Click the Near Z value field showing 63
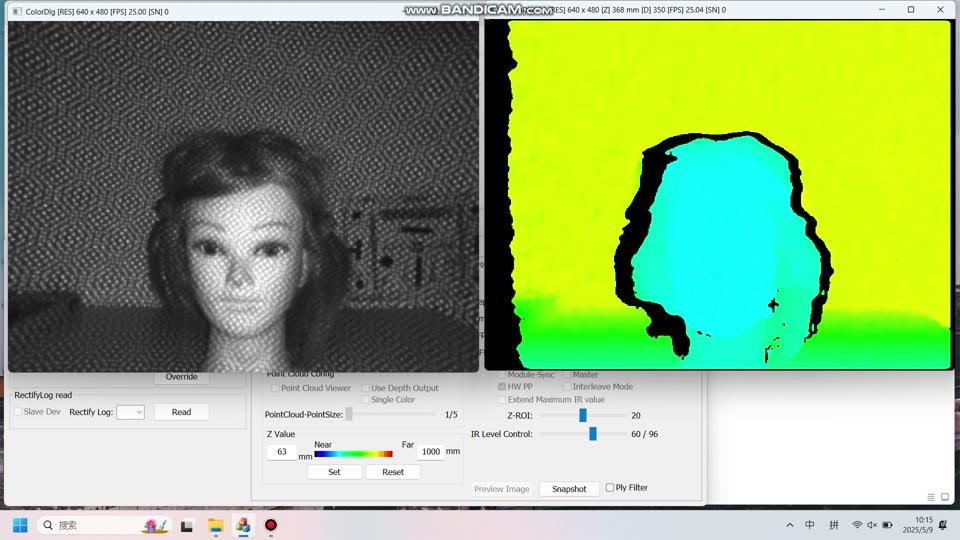 (282, 452)
